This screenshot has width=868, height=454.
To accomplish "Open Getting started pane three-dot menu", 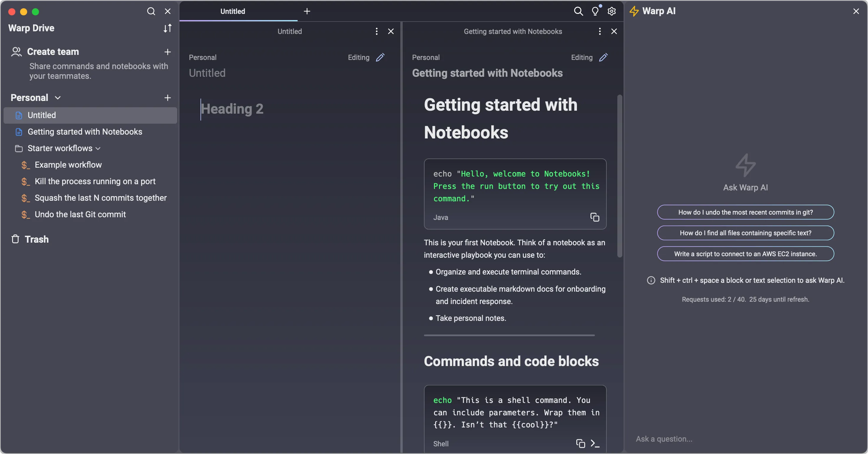I will tap(599, 31).
